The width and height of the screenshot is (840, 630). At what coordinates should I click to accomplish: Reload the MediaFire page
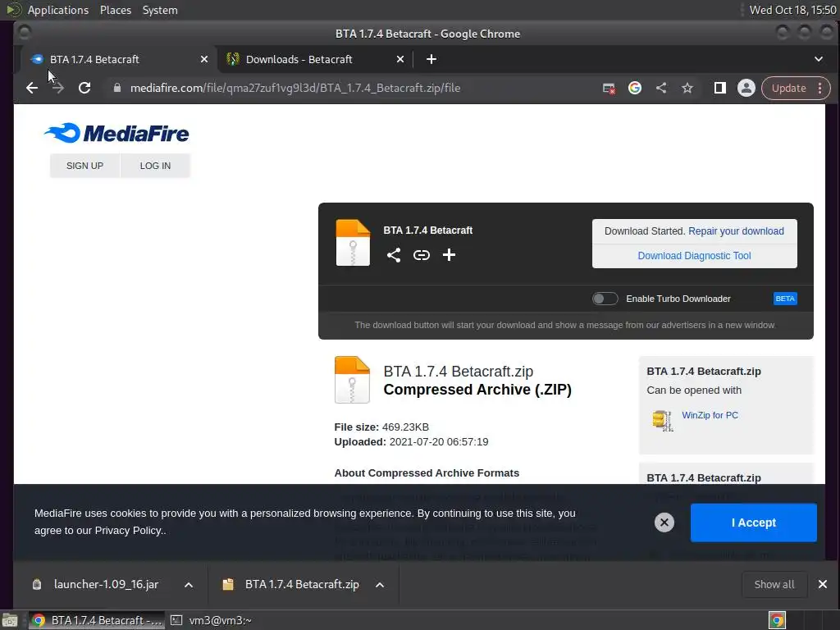pyautogui.click(x=84, y=88)
